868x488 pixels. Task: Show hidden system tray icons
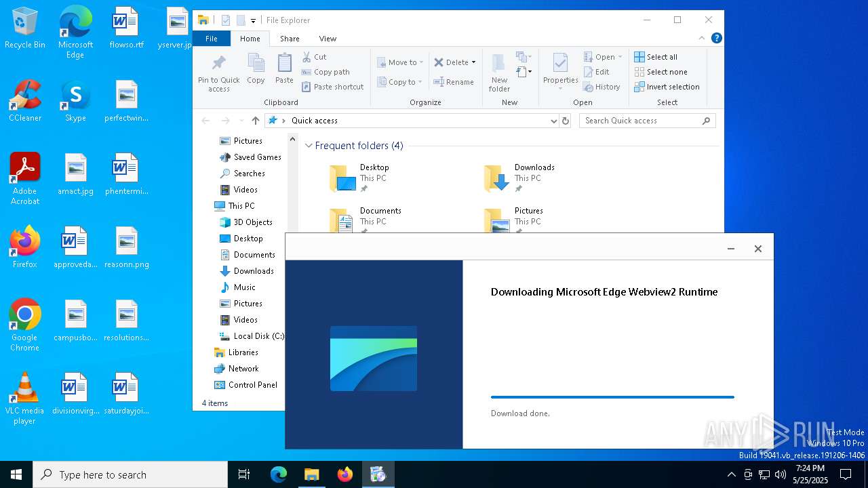coord(731,474)
